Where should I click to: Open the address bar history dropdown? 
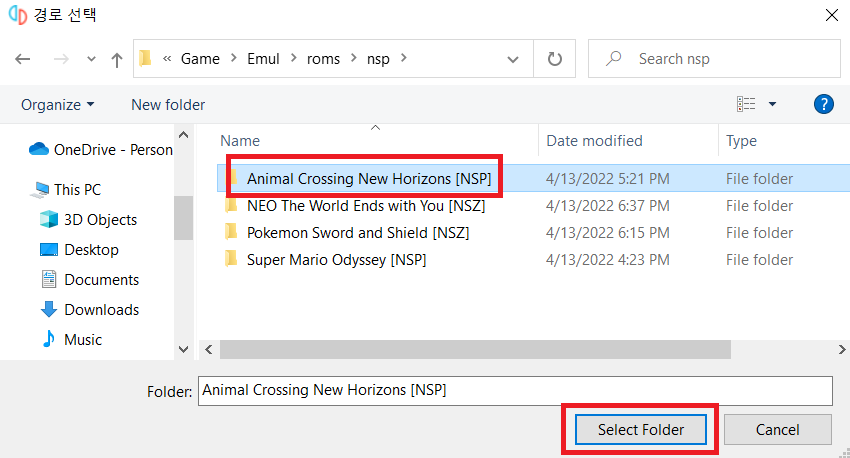click(512, 59)
